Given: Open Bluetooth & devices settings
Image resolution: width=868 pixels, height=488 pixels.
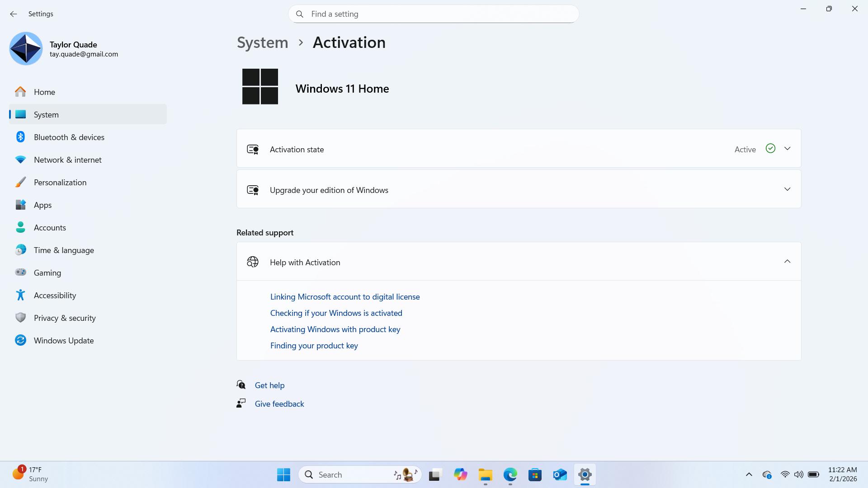Looking at the screenshot, I should 69,137.
